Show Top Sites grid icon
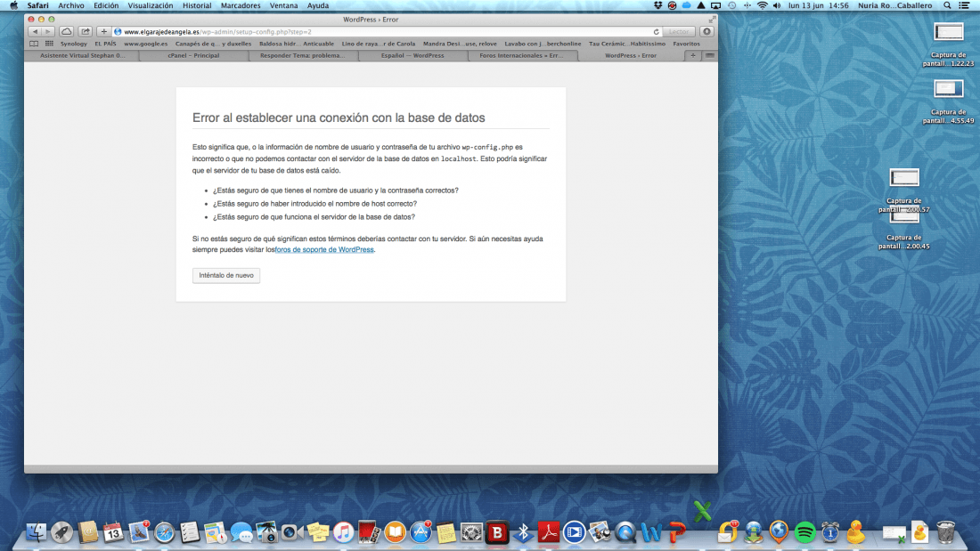The width and height of the screenshot is (980, 551). 49,44
